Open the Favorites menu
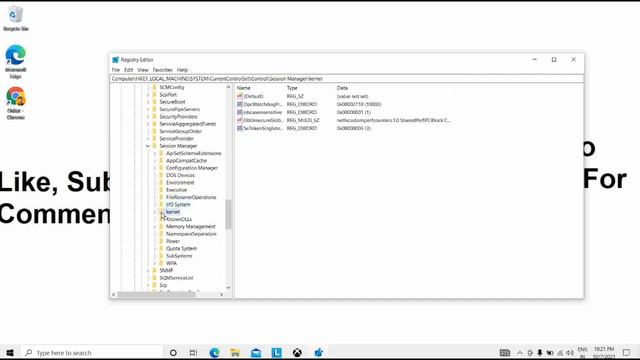 pos(162,70)
